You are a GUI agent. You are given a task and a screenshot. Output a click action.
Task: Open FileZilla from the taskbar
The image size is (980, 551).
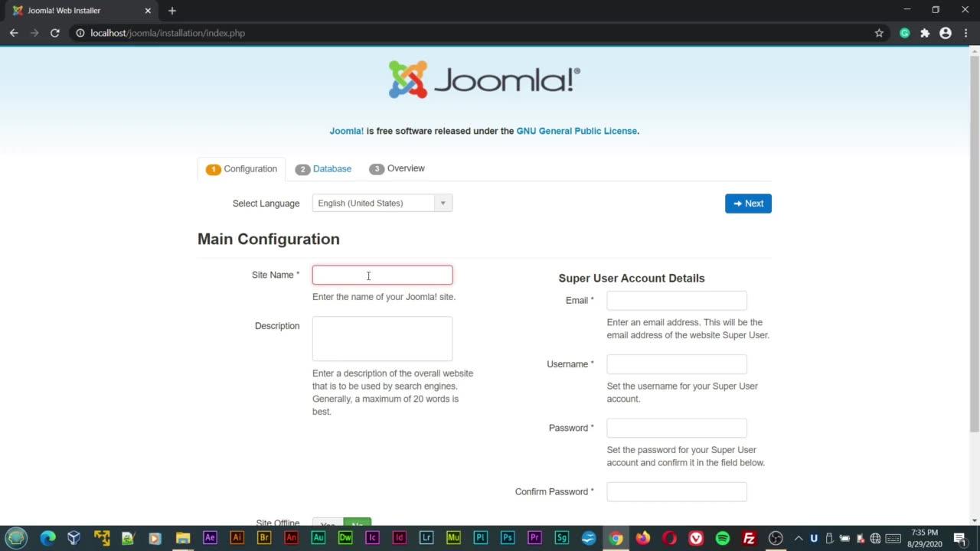(750, 538)
